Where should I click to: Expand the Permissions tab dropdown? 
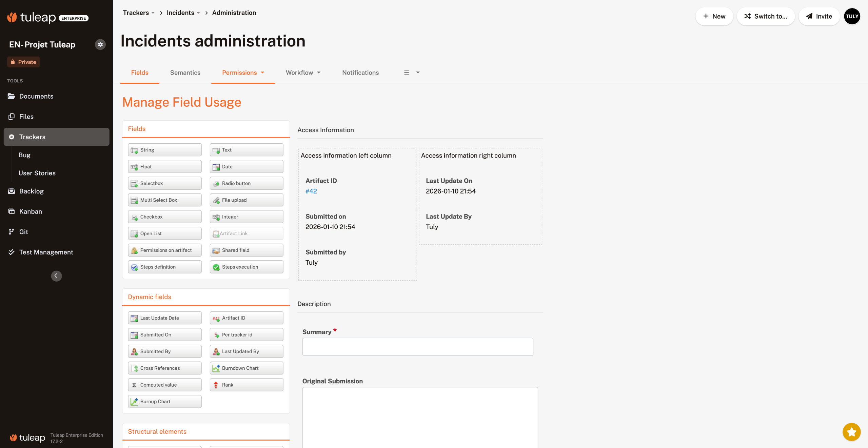click(262, 73)
